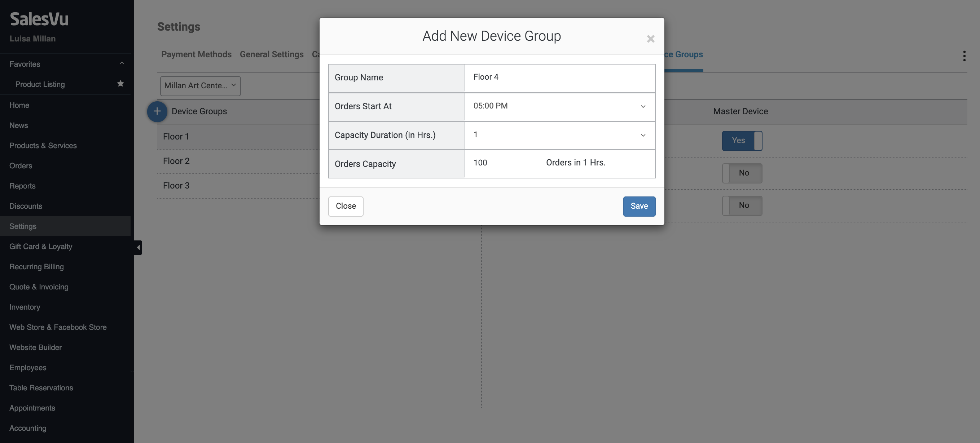This screenshot has height=443, width=980.
Task: Click the star icon beside Product Listing
Action: tap(120, 84)
